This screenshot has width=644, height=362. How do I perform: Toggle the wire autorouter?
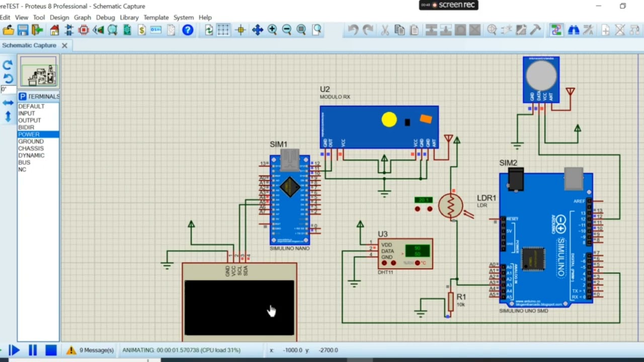(x=556, y=30)
